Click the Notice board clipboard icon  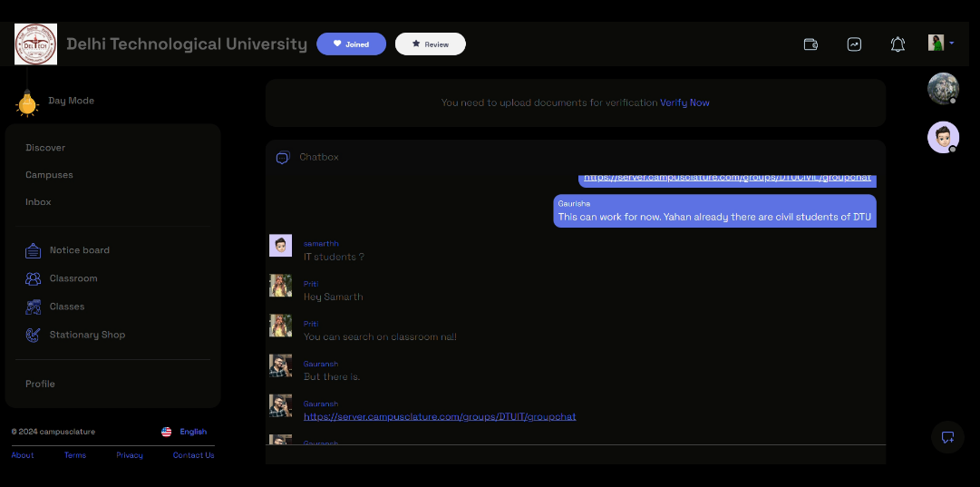(x=34, y=250)
